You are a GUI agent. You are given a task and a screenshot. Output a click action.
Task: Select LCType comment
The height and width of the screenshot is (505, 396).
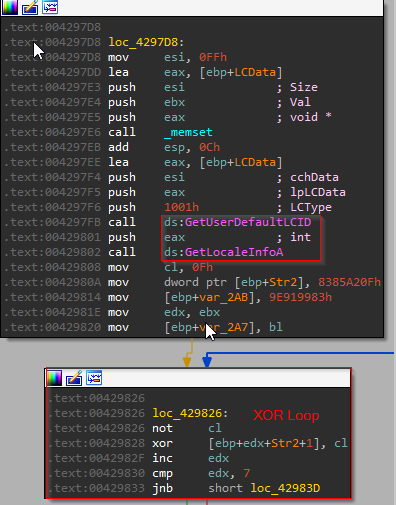click(x=311, y=207)
